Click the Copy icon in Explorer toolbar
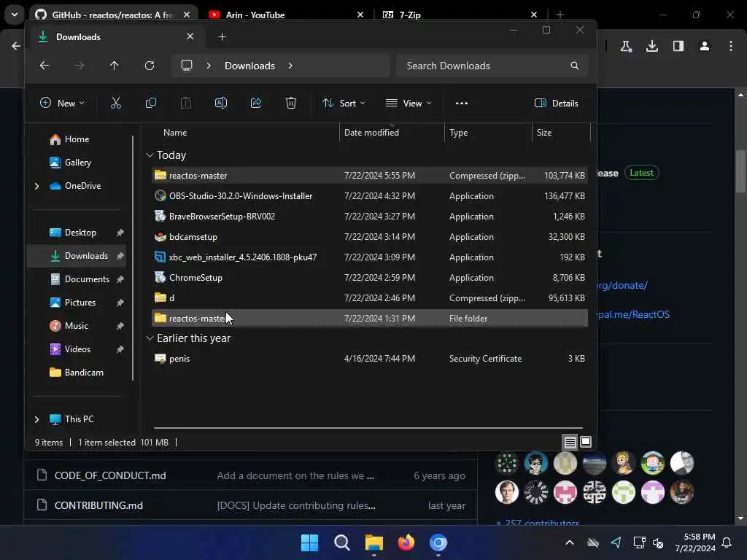The width and height of the screenshot is (747, 560). click(x=151, y=103)
